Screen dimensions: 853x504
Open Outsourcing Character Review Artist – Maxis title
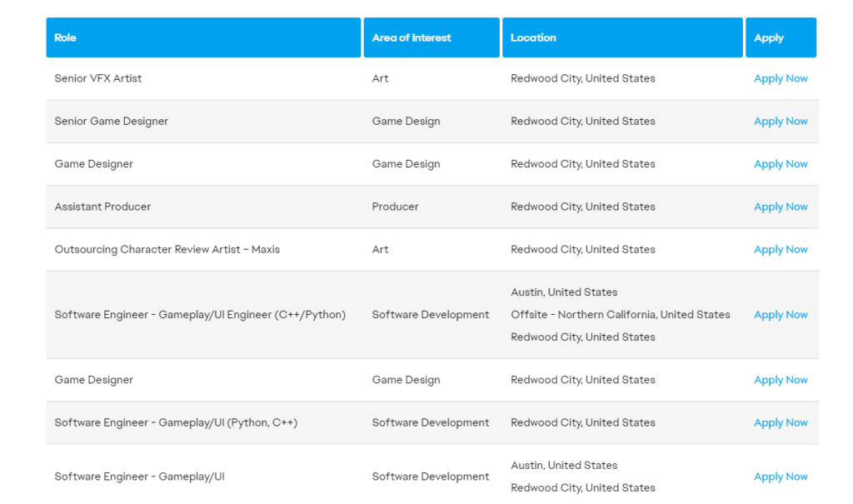pyautogui.click(x=167, y=250)
